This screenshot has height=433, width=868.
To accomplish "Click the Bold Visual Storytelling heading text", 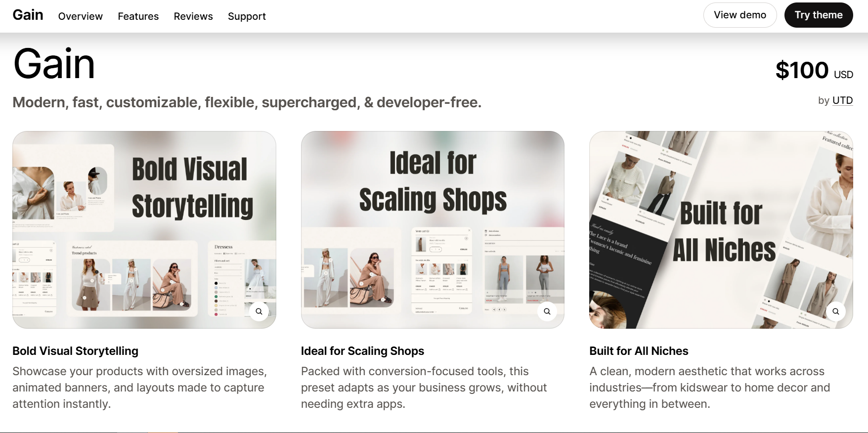I will pos(76,351).
